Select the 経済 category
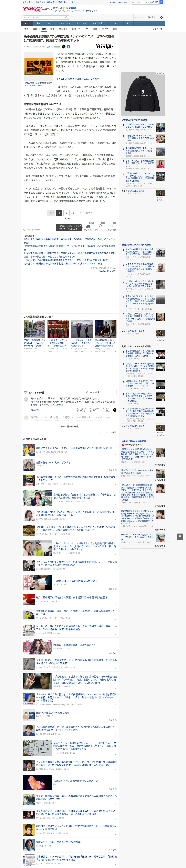This screenshot has width=186, height=868. coord(52,29)
